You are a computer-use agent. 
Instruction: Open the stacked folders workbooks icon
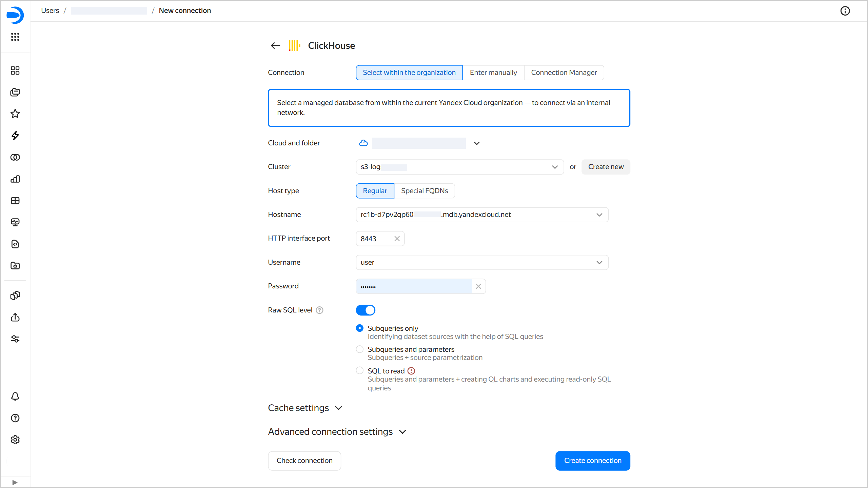coord(15,92)
